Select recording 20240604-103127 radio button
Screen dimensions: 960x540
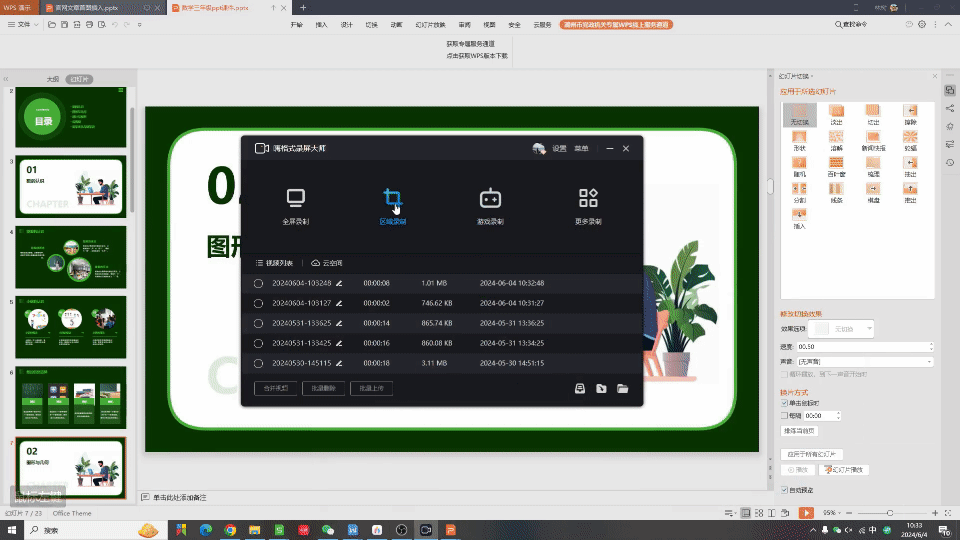pyautogui.click(x=258, y=303)
